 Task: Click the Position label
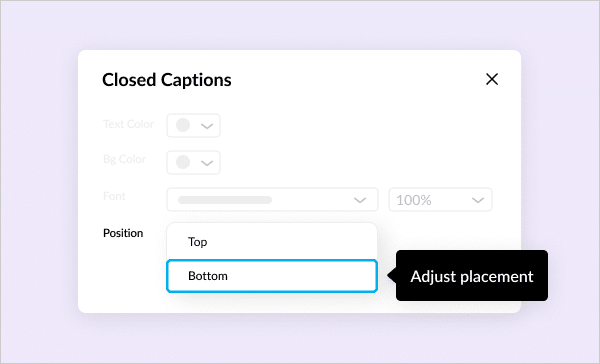point(123,233)
